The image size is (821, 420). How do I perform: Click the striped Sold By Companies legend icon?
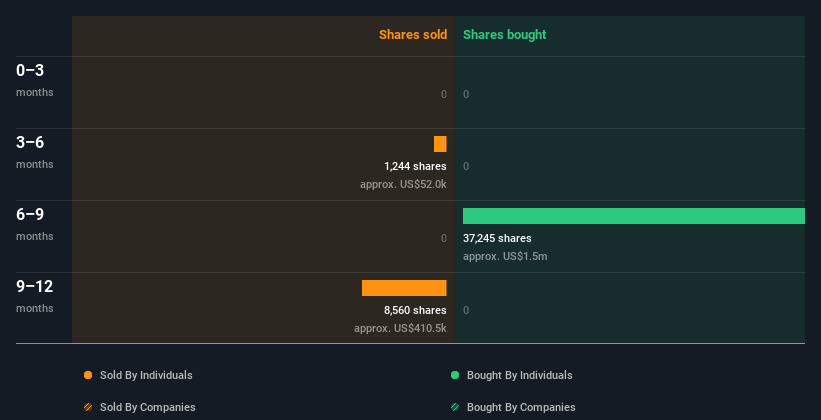(x=88, y=407)
